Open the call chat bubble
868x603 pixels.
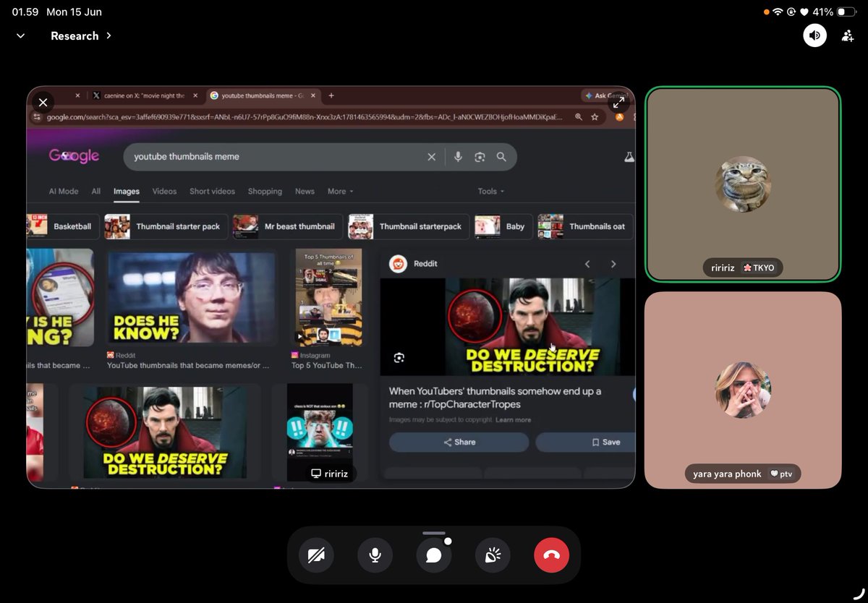[x=434, y=555]
